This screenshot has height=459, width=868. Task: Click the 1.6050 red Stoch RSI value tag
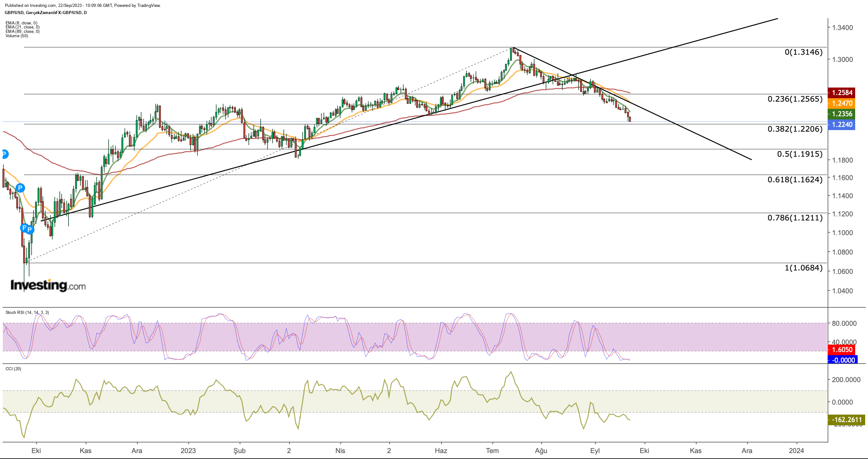841,350
